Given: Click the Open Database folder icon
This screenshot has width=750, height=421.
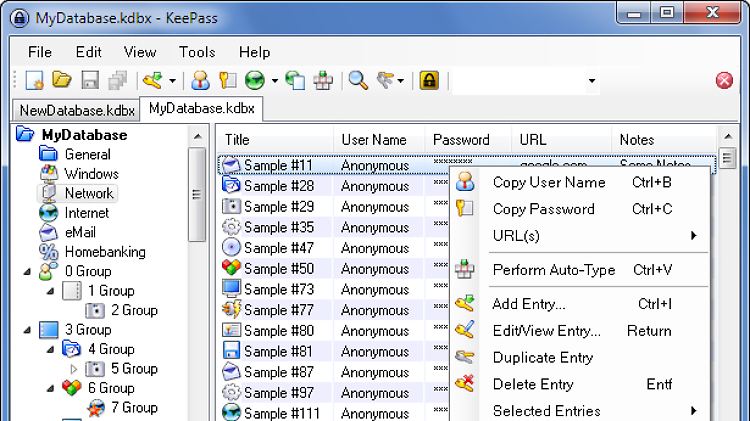Looking at the screenshot, I should coord(62,80).
